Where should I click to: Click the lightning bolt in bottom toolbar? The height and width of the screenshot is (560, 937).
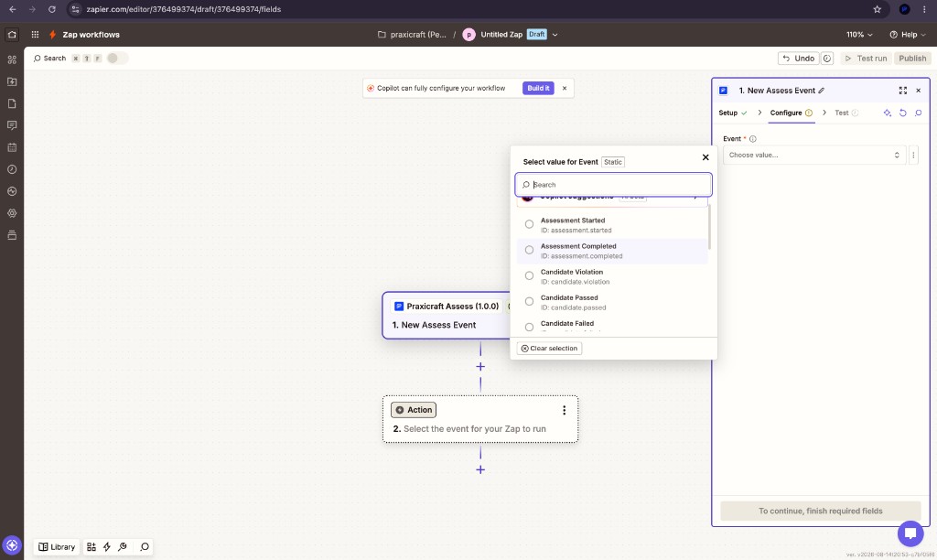(106, 547)
